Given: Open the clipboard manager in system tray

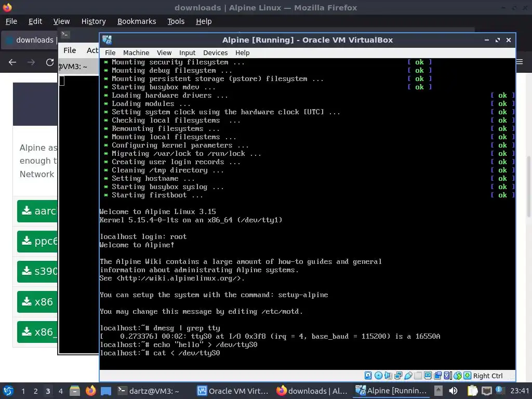Looking at the screenshot, I should [x=472, y=391].
